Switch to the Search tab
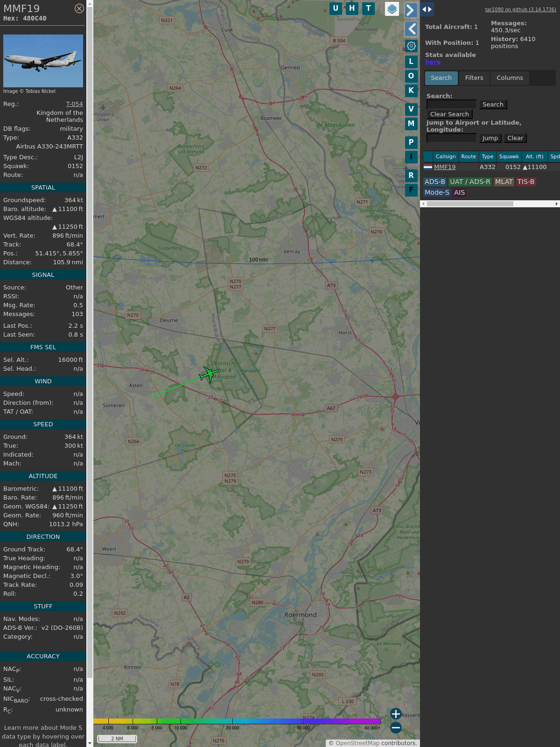 coord(441,78)
